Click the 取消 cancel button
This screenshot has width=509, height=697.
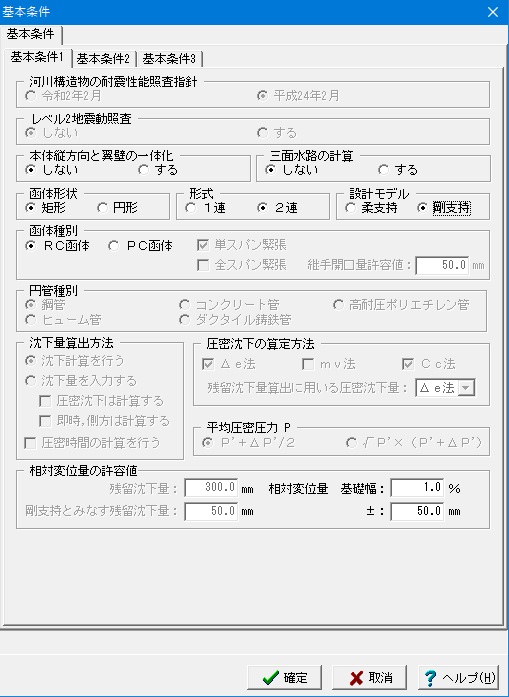[x=369, y=677]
